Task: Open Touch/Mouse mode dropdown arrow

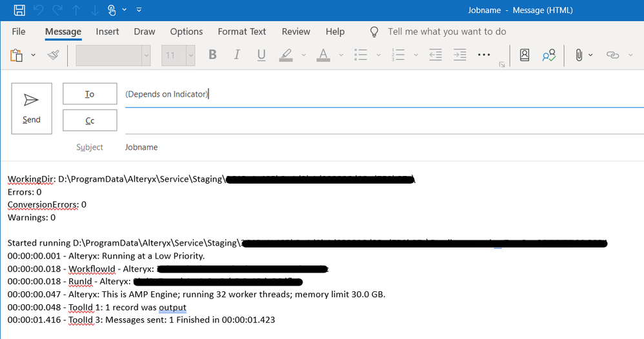Action: click(125, 10)
